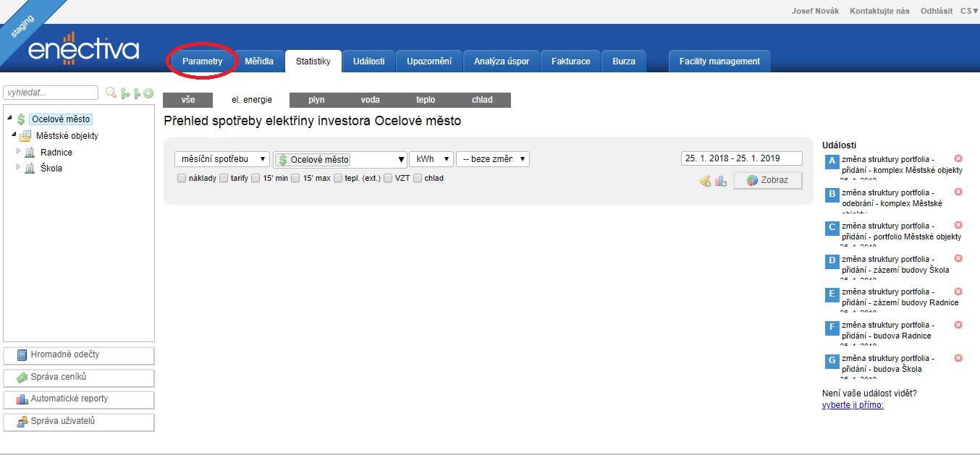The height and width of the screenshot is (455, 980).
Task: Click the blue G event marker
Action: click(x=832, y=360)
